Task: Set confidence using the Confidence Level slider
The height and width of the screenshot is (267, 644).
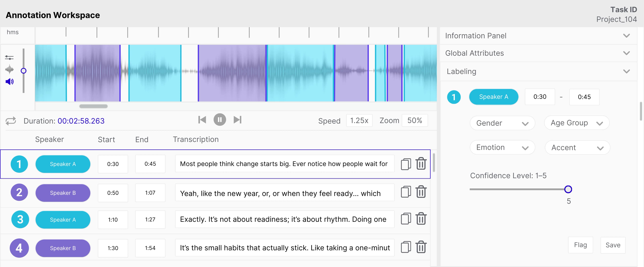Action: (x=568, y=190)
